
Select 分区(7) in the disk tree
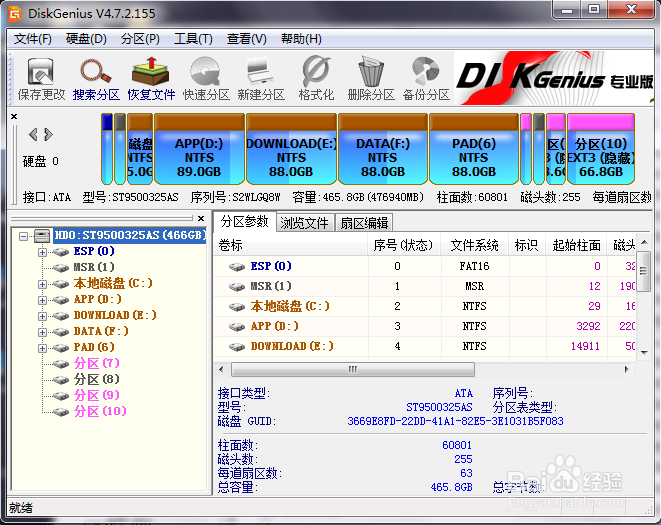(x=97, y=363)
